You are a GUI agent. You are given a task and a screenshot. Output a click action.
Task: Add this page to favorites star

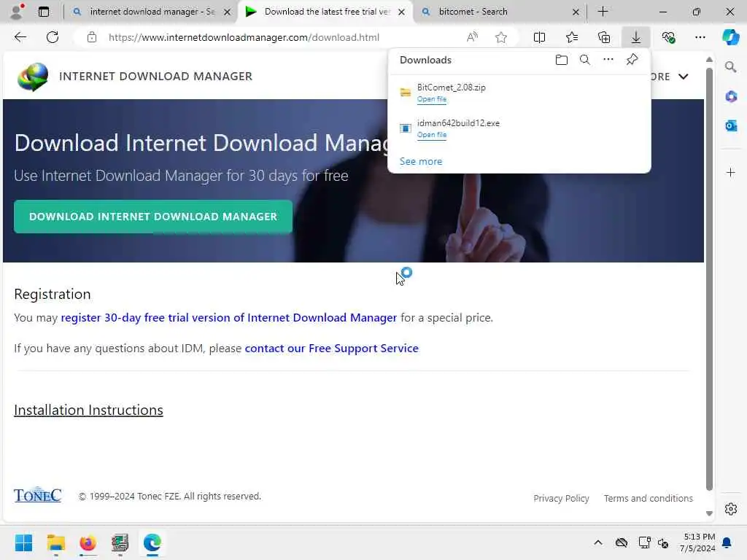500,37
